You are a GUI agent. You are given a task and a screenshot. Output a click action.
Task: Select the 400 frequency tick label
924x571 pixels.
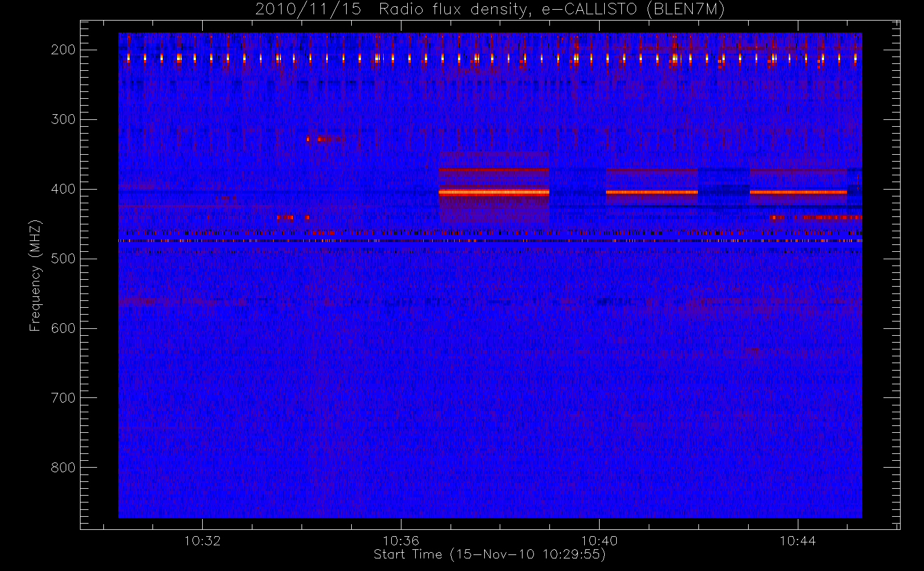point(63,189)
